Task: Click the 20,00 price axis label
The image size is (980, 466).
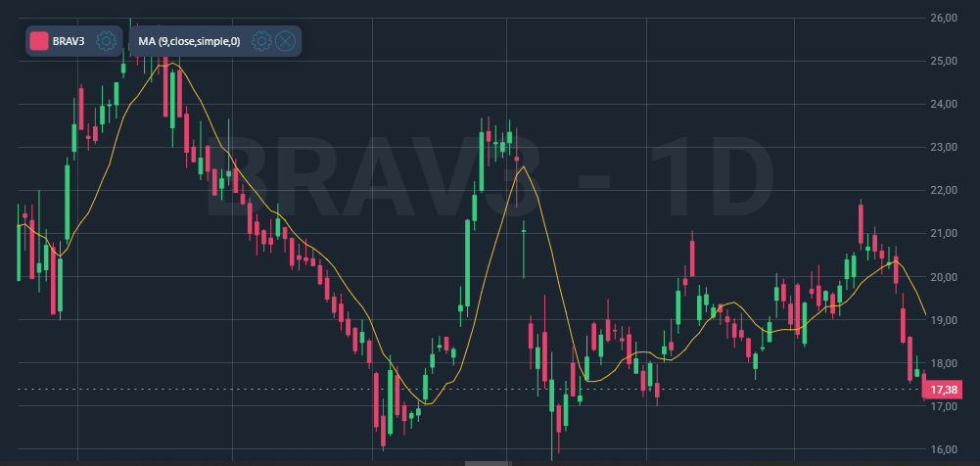Action: coord(945,277)
